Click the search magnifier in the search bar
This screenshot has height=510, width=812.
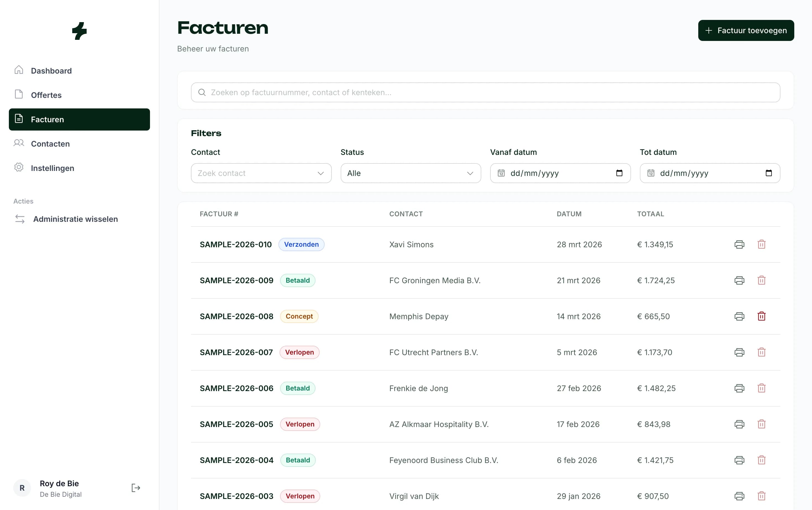click(x=202, y=92)
